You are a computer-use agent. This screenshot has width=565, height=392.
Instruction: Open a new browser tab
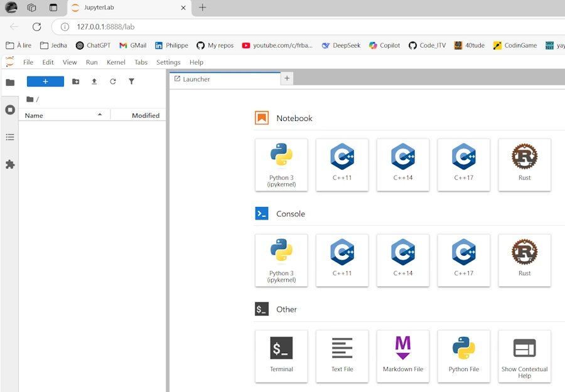pyautogui.click(x=203, y=8)
